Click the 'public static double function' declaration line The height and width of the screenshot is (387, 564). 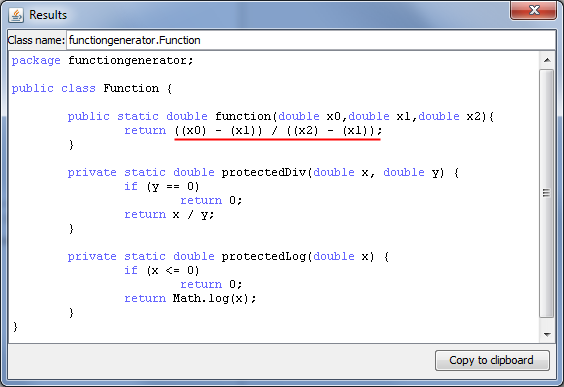(x=281, y=117)
